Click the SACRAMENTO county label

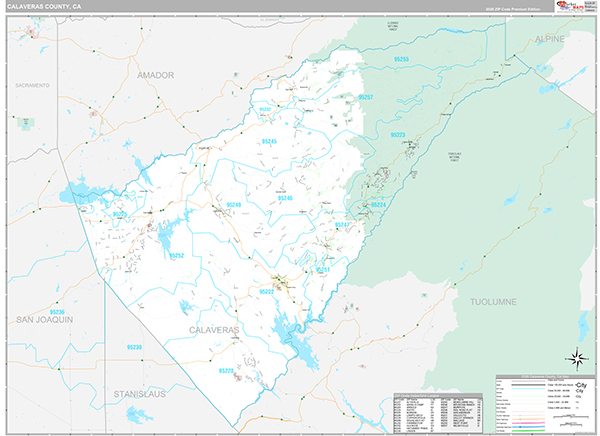tap(32, 86)
